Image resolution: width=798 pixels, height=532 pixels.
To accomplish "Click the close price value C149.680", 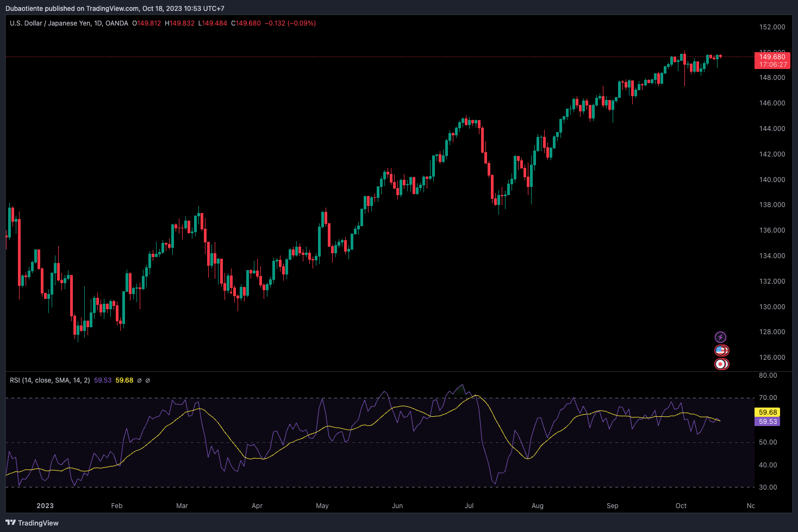I will click(246, 23).
